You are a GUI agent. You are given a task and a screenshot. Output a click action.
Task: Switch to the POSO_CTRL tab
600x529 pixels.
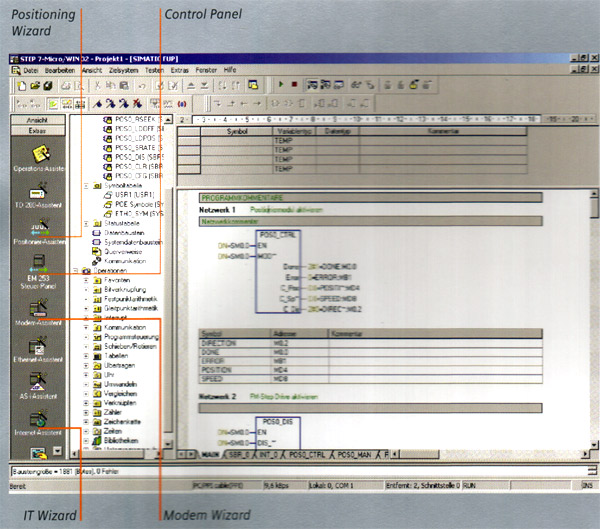pos(307,455)
